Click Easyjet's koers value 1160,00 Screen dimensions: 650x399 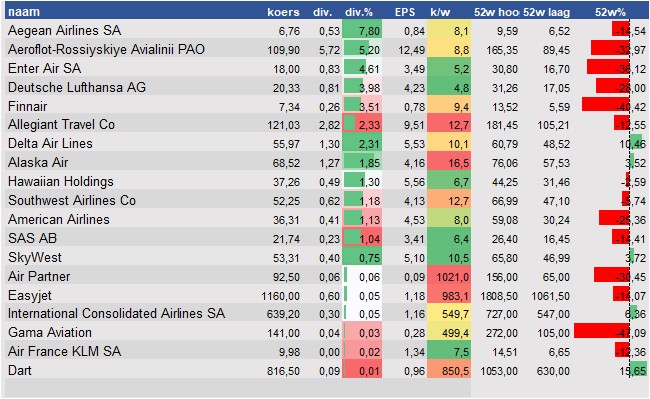pos(280,296)
